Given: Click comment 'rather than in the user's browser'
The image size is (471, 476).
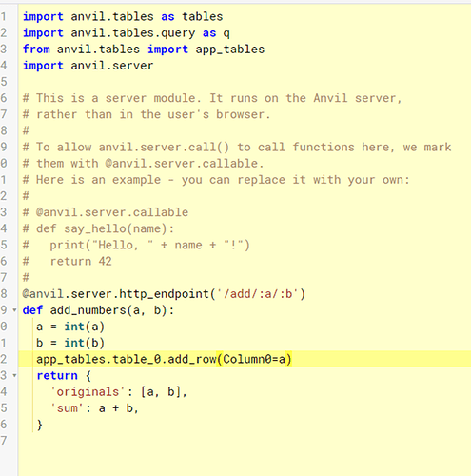Looking at the screenshot, I should pos(147,114).
